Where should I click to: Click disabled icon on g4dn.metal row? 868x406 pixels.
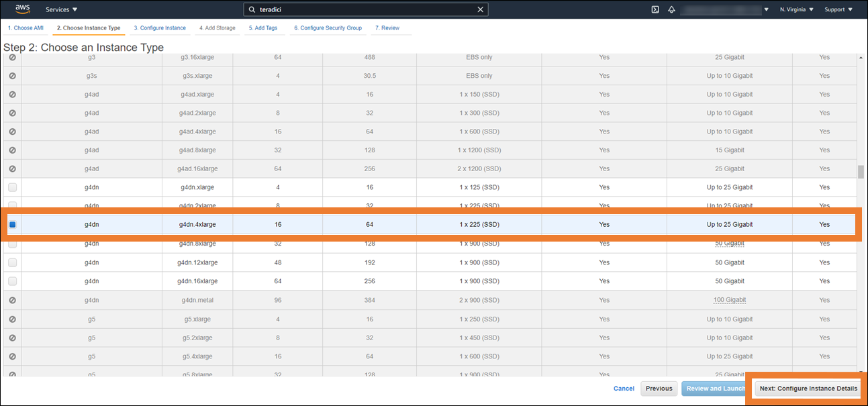tap(13, 300)
